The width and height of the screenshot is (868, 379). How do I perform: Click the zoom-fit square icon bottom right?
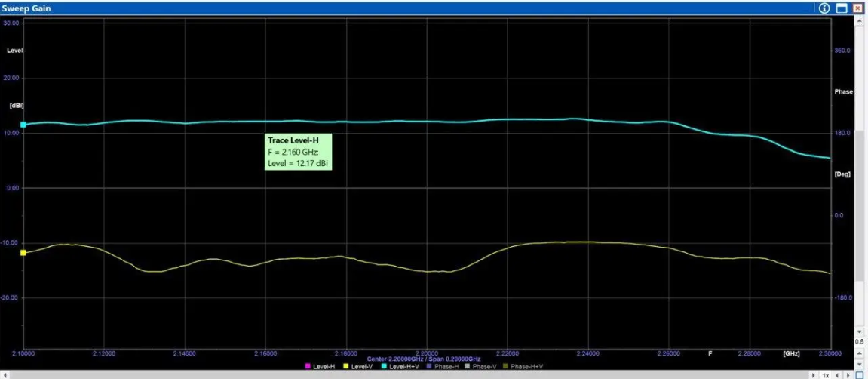tap(859, 374)
